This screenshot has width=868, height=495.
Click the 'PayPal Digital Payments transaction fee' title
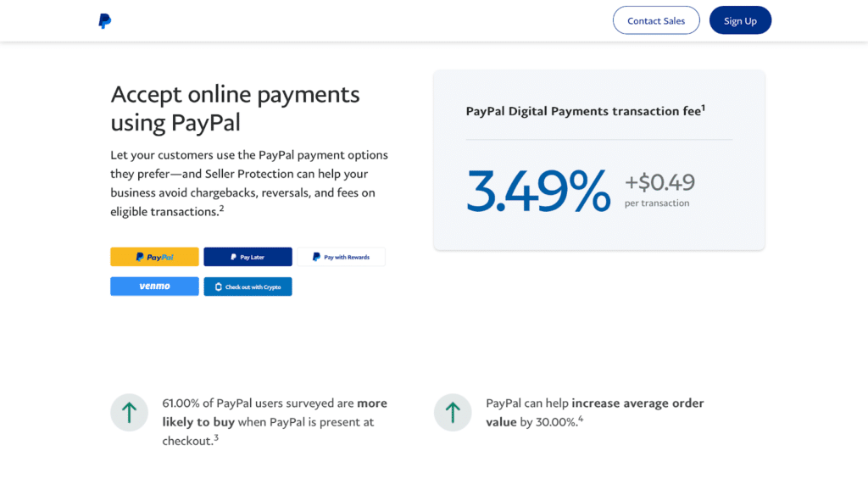(582, 111)
